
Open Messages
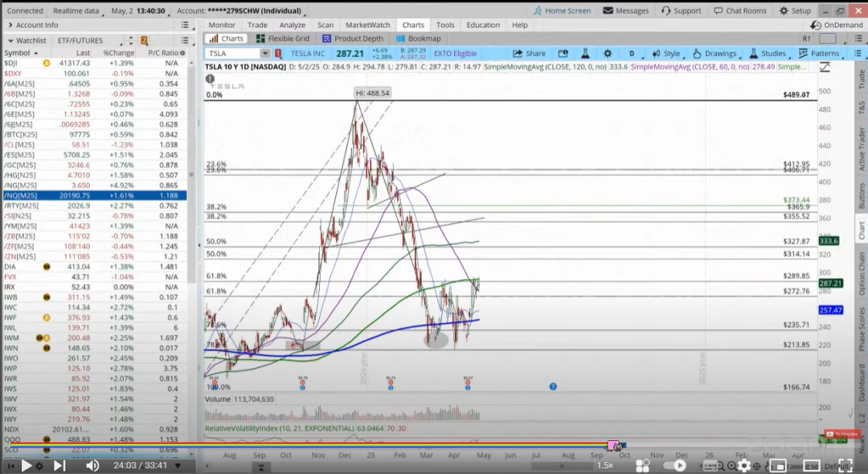[x=625, y=10]
